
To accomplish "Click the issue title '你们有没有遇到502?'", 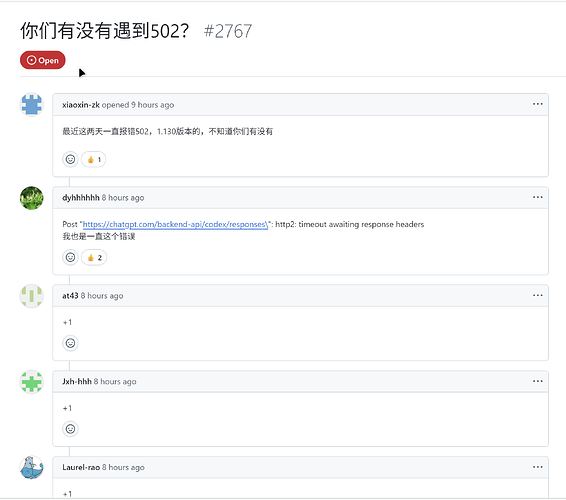I will point(104,31).
